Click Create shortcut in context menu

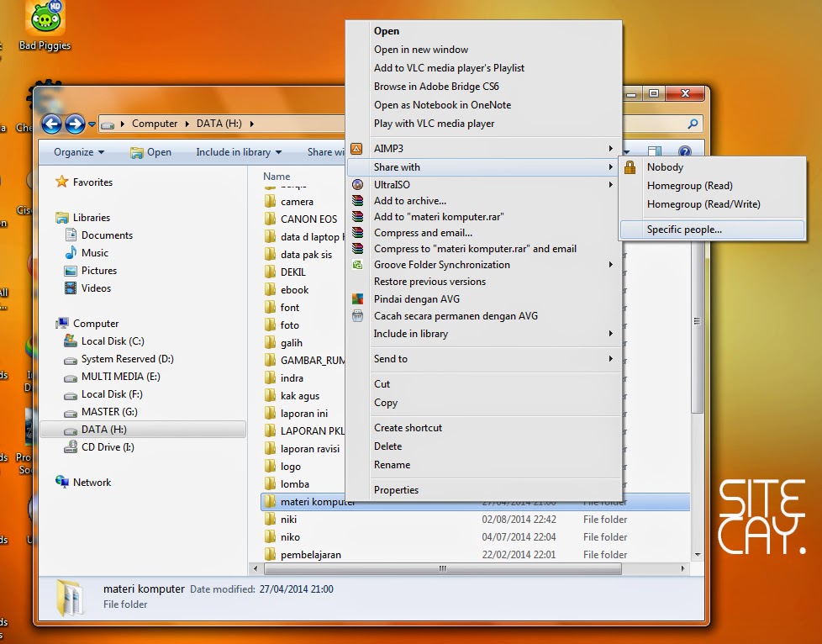pos(483,427)
